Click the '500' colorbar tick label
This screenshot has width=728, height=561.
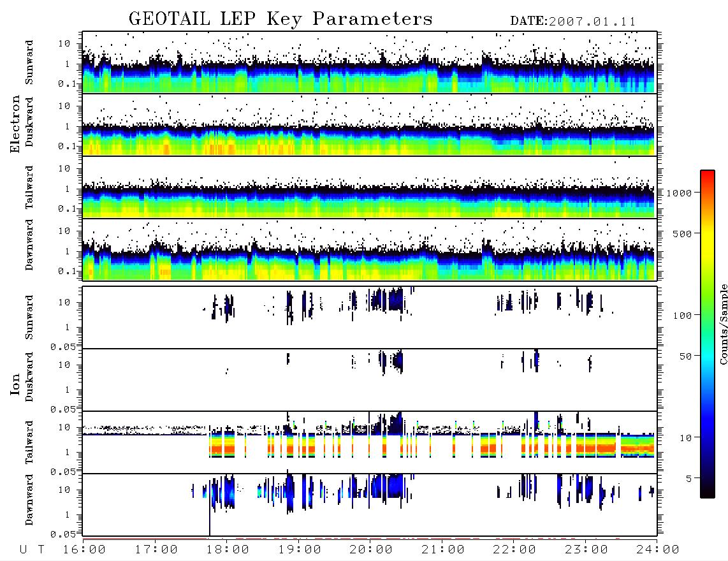[683, 234]
